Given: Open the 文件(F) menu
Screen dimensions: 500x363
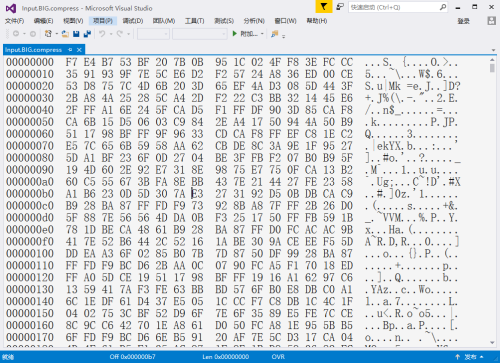Looking at the screenshot, I should click(15, 21).
